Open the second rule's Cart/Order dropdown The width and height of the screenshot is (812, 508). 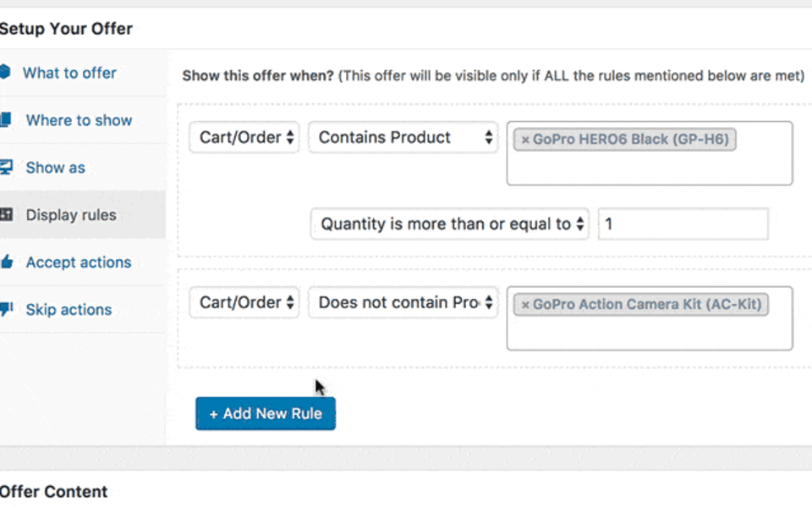click(244, 302)
